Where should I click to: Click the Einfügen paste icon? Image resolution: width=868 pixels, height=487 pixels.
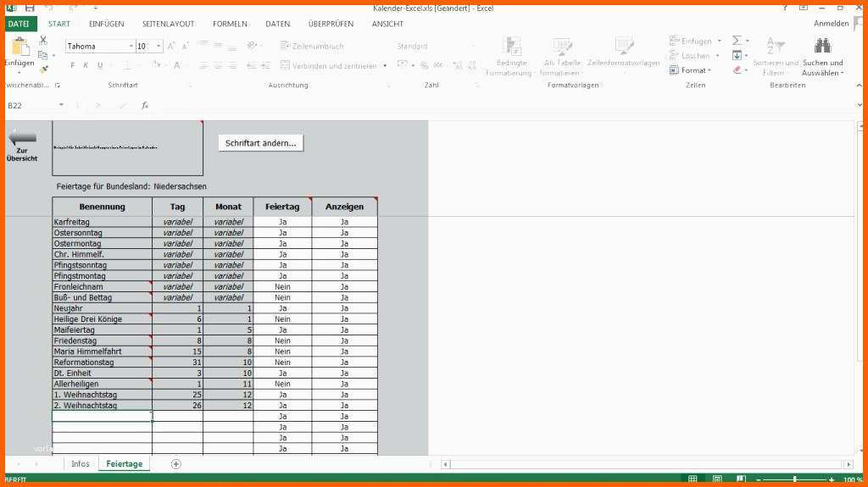pos(19,47)
